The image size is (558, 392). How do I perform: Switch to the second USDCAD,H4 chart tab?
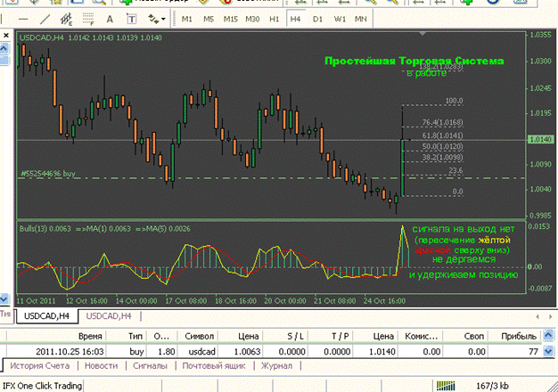coord(109,316)
